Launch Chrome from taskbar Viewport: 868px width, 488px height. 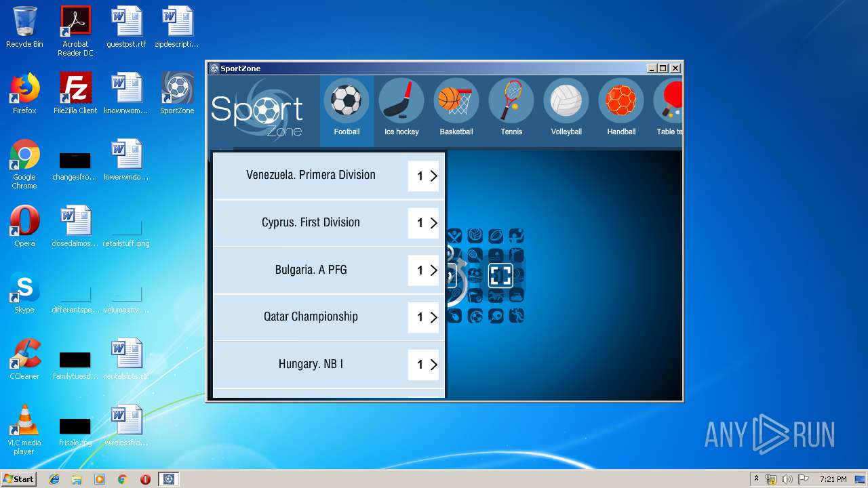(x=122, y=479)
